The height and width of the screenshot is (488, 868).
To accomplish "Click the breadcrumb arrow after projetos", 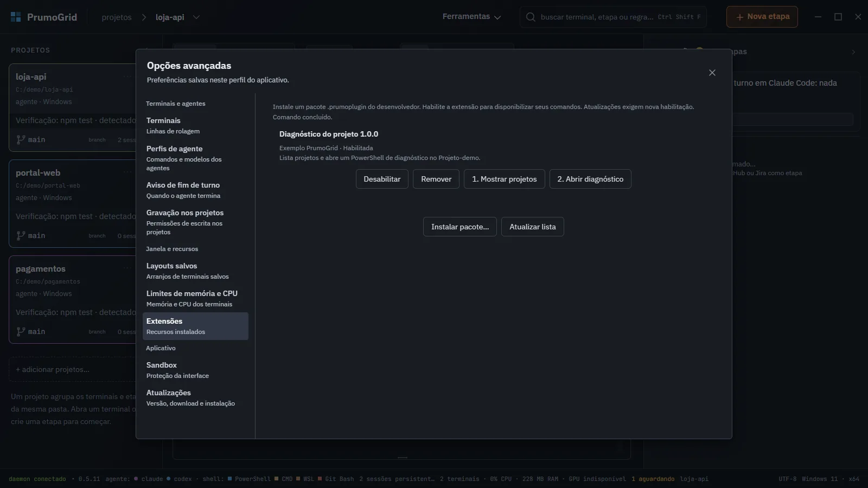I will [144, 17].
